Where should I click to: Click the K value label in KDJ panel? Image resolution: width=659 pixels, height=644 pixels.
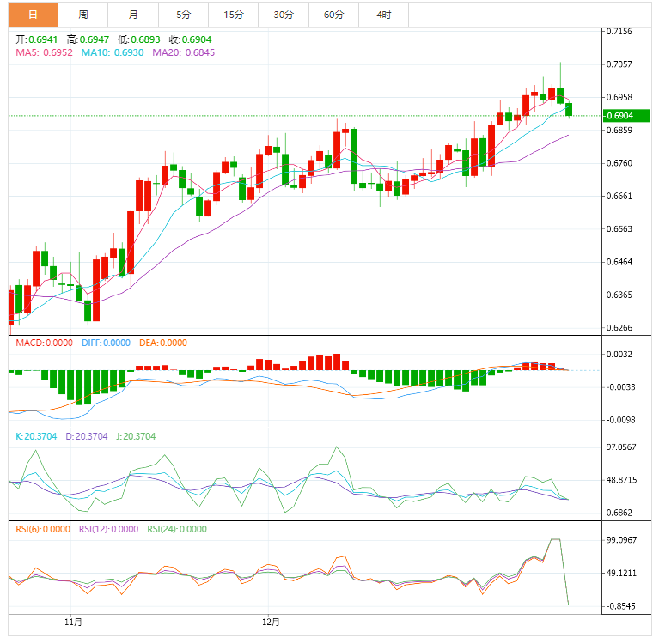pos(38,436)
